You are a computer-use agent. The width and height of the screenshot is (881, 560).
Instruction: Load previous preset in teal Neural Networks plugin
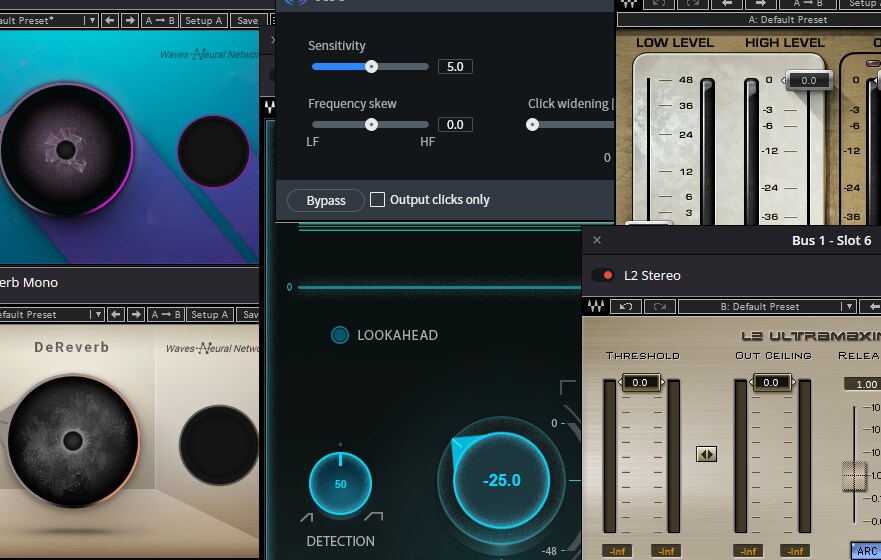[x=110, y=21]
